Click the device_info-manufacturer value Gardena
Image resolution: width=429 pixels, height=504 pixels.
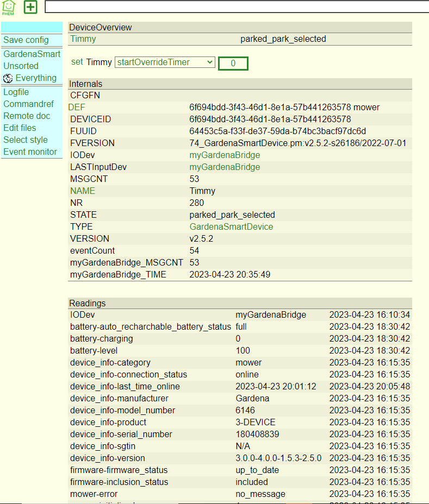252,398
